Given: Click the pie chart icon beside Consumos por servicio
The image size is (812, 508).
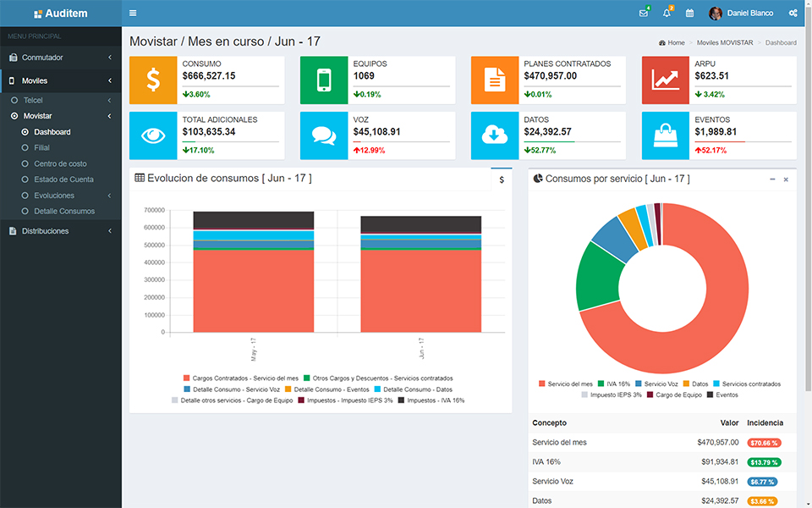Looking at the screenshot, I should [x=538, y=179].
